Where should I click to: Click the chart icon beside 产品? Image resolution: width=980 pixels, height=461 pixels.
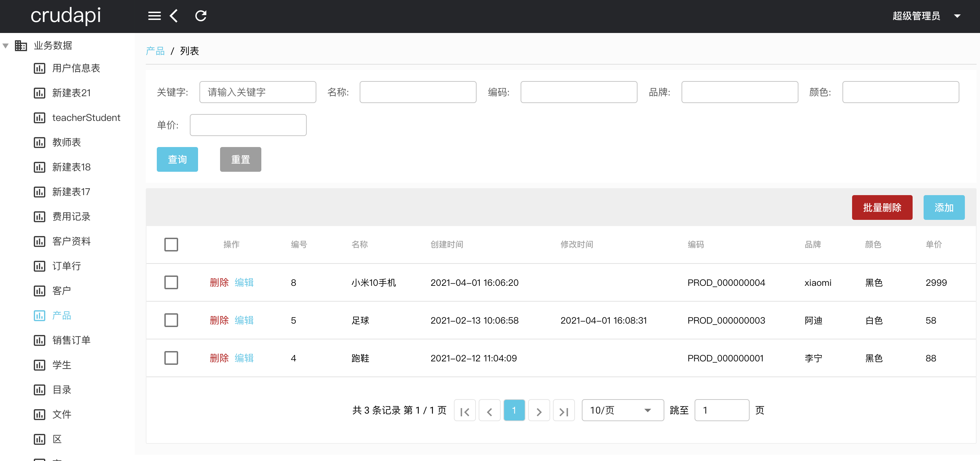(39, 315)
